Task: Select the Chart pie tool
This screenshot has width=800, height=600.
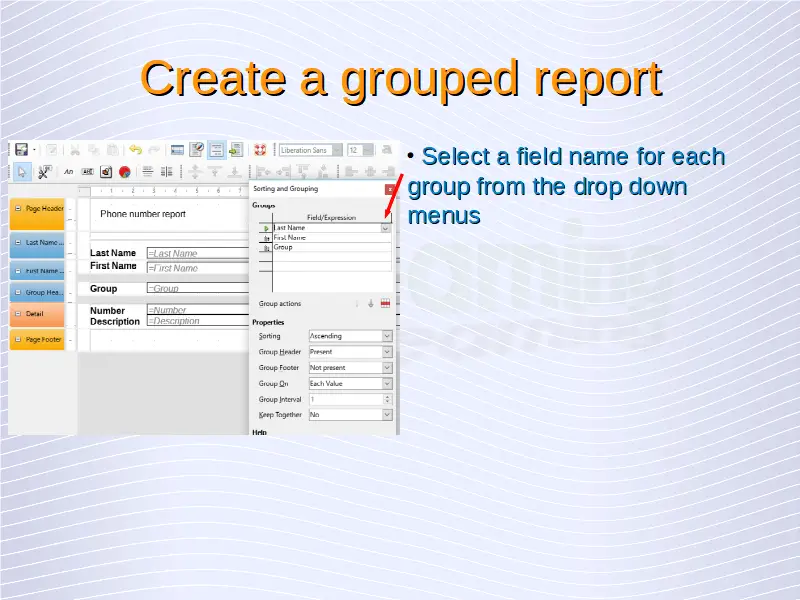Action: 124,172
